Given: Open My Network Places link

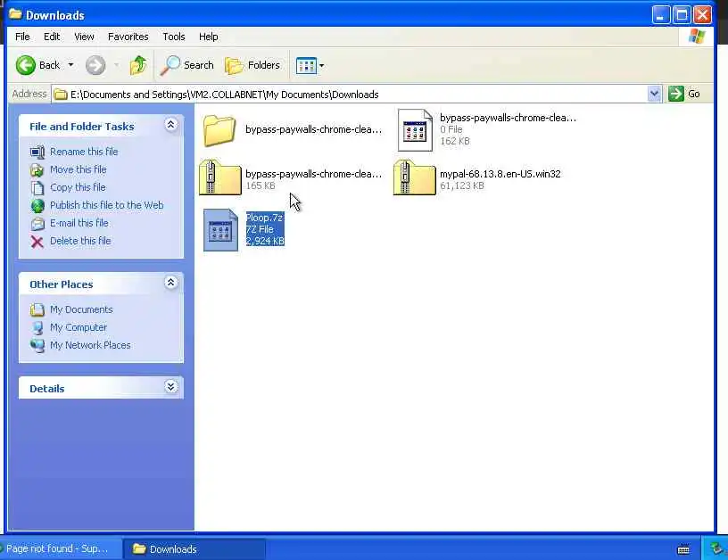Looking at the screenshot, I should (x=90, y=345).
